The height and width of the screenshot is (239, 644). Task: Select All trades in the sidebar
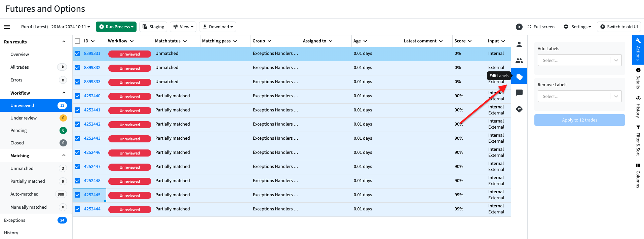tap(36, 67)
